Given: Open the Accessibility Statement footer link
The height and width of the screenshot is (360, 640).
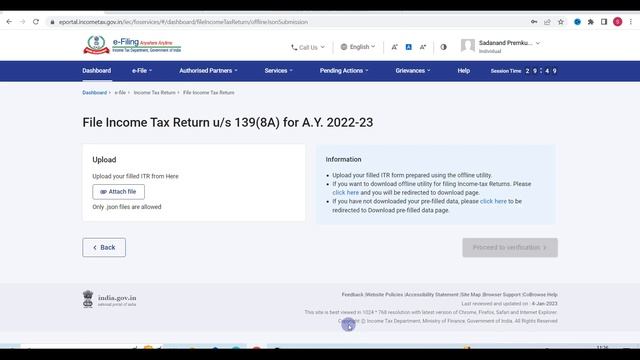Looking at the screenshot, I should (x=431, y=295).
